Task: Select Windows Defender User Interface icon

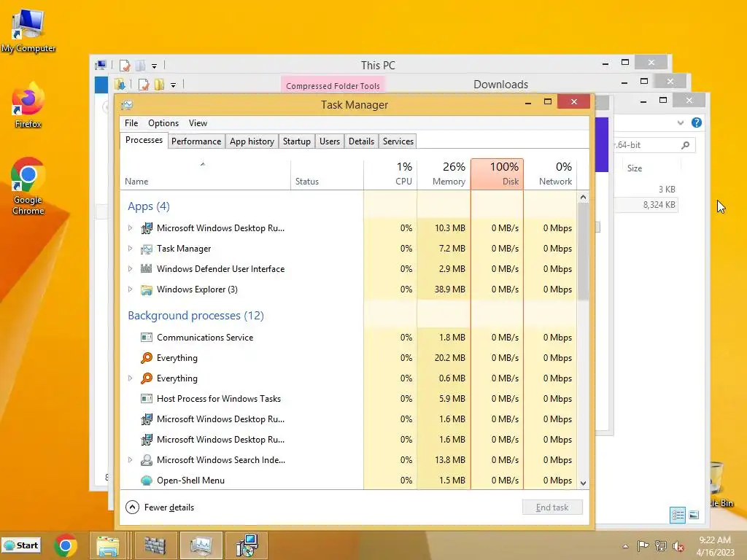Action: point(147,269)
